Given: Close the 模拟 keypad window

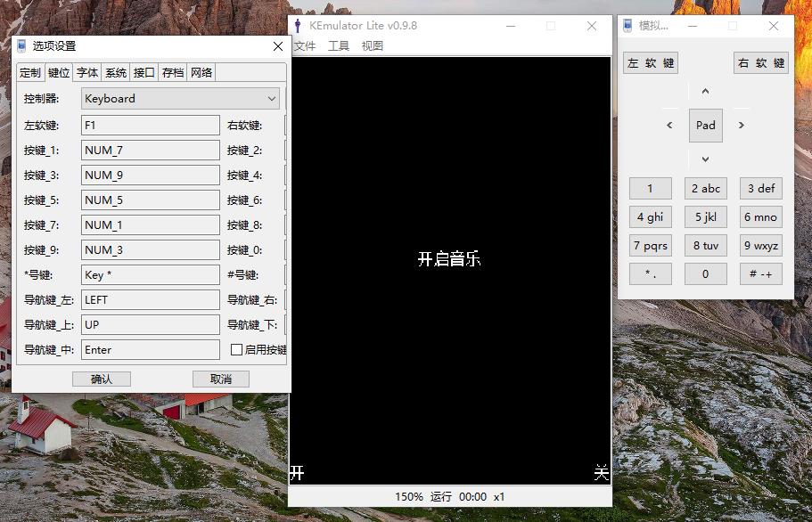Looking at the screenshot, I should pos(774,26).
